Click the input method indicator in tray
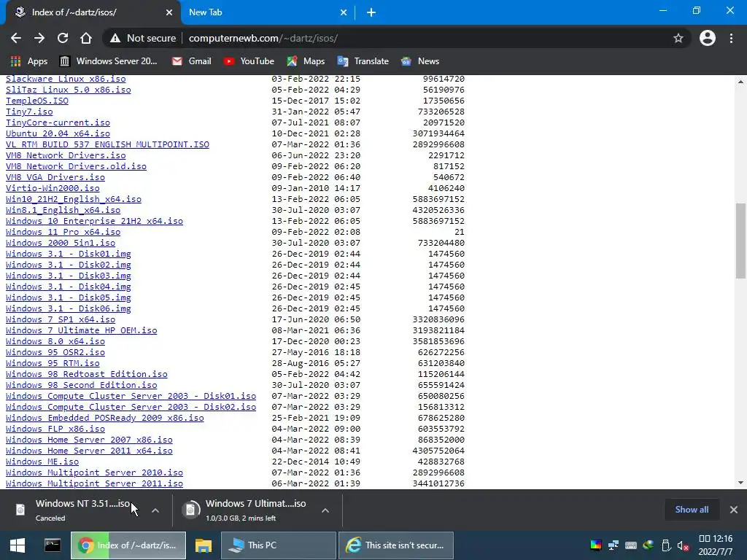Screen dimensions: 747x560 click(x=631, y=545)
